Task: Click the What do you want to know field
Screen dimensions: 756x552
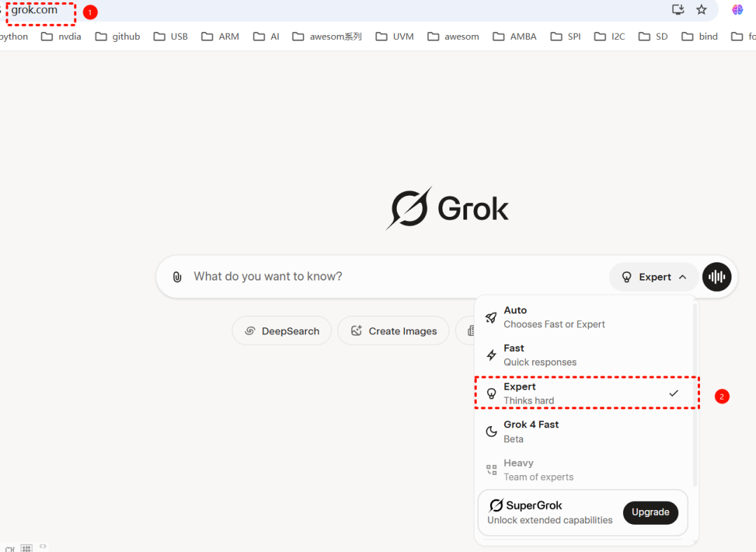Action: click(395, 276)
